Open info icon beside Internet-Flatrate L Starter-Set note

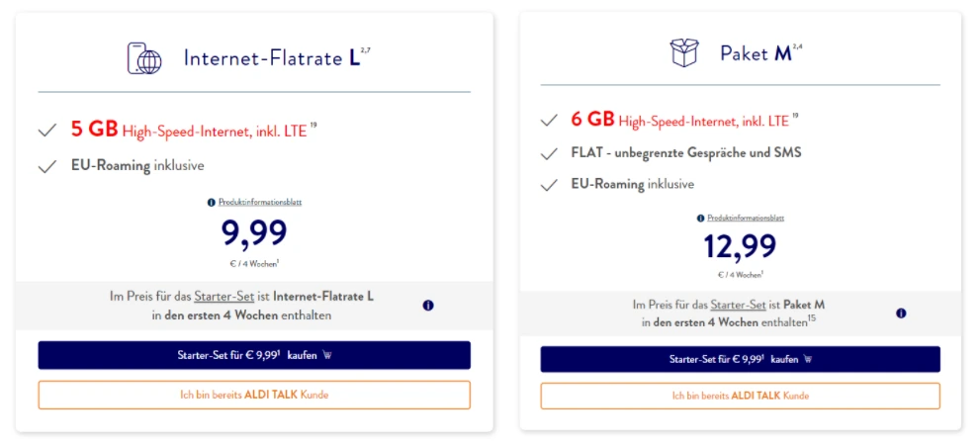(x=428, y=306)
